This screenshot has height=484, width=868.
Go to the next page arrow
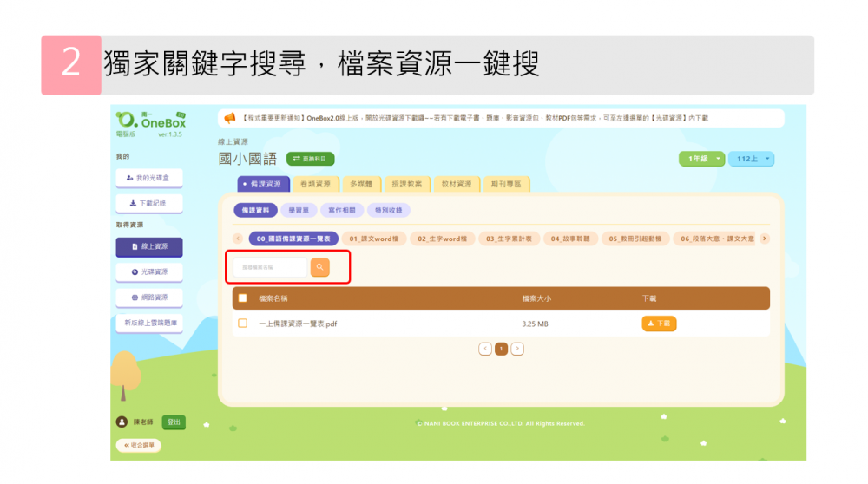click(x=517, y=349)
